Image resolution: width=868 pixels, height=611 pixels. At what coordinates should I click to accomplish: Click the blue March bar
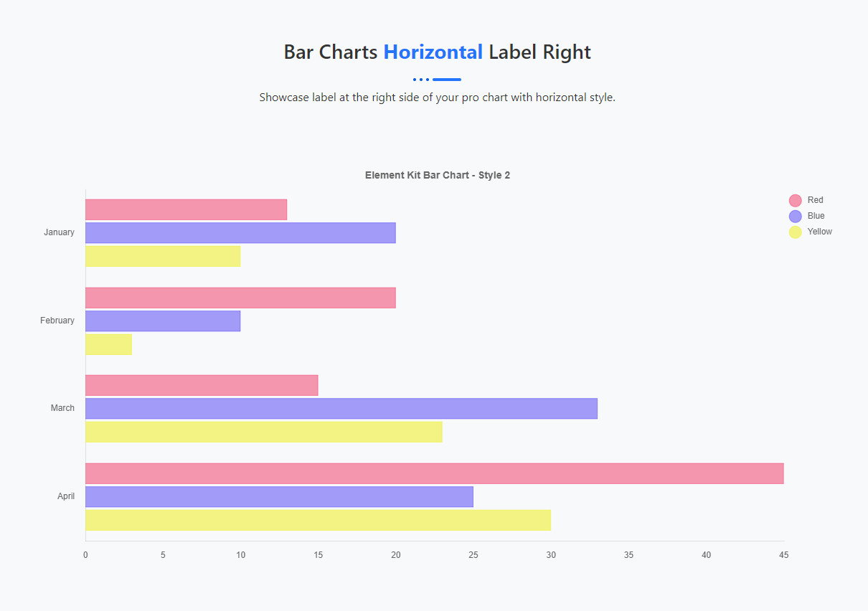point(341,409)
